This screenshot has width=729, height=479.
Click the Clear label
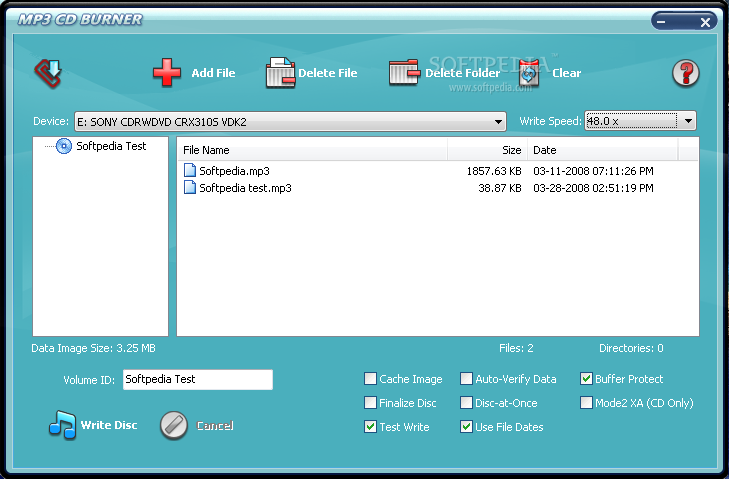click(x=567, y=73)
